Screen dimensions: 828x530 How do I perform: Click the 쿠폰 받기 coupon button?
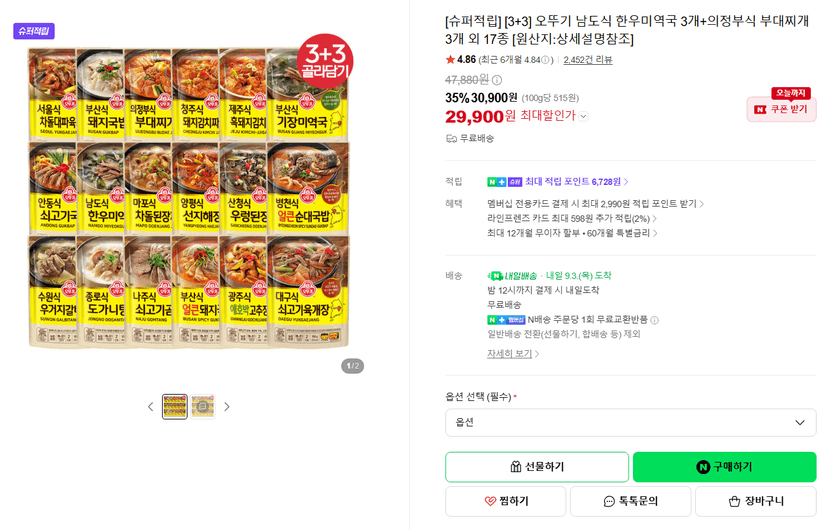click(x=782, y=109)
